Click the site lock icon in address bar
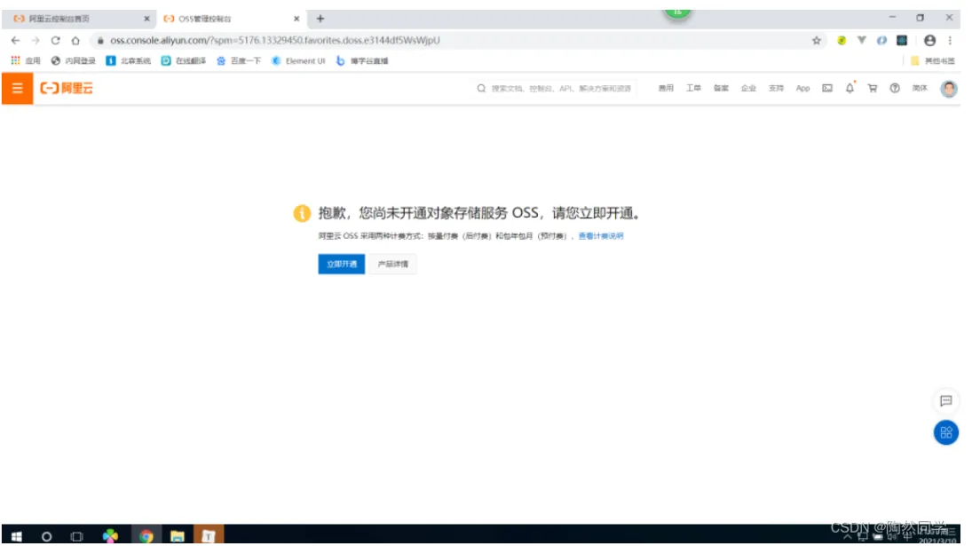The width and height of the screenshot is (980, 546). (100, 40)
